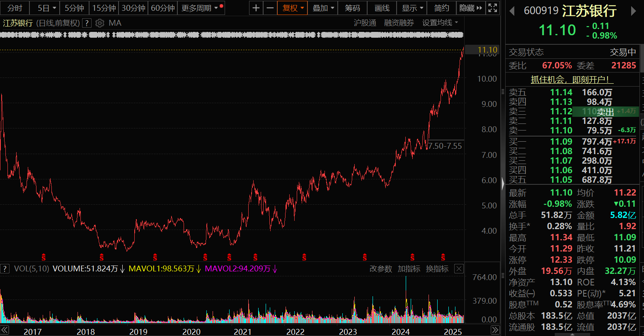This screenshot has height=336, width=644.
Task: Click the 卖五 price 11.14
Action: (x=561, y=92)
